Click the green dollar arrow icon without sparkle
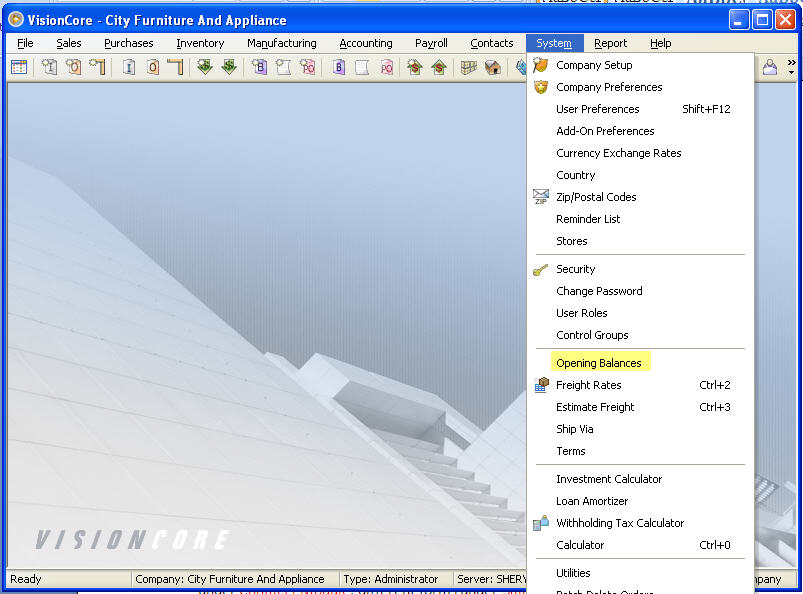The height and width of the screenshot is (594, 803). pos(229,67)
